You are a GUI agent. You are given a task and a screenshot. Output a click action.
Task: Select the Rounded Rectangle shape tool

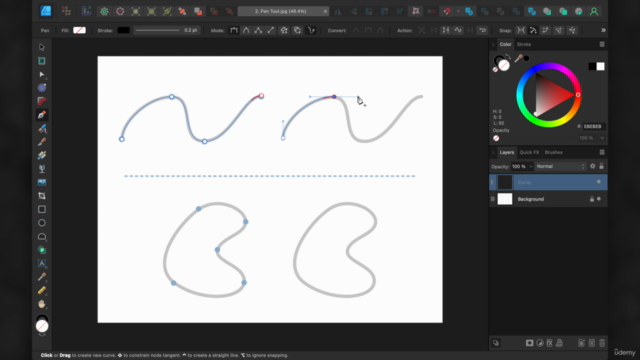click(x=42, y=236)
